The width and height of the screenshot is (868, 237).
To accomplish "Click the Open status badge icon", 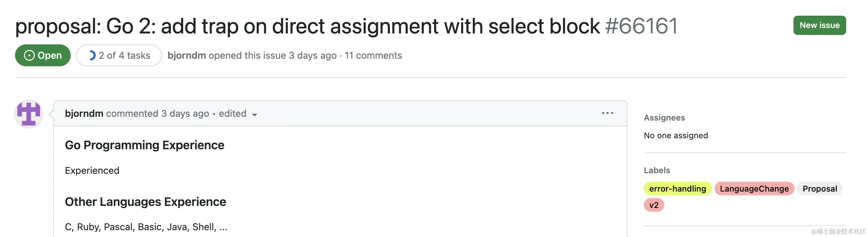I will pos(29,55).
